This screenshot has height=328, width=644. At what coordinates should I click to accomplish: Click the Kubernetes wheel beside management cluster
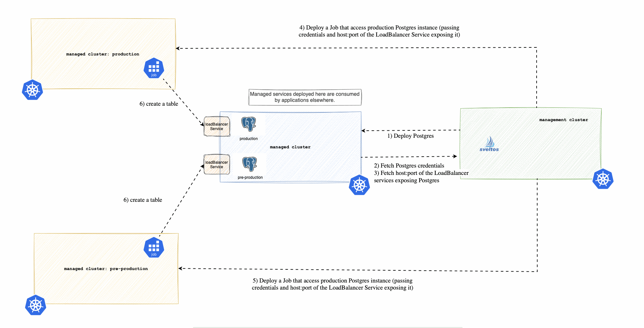603,179
